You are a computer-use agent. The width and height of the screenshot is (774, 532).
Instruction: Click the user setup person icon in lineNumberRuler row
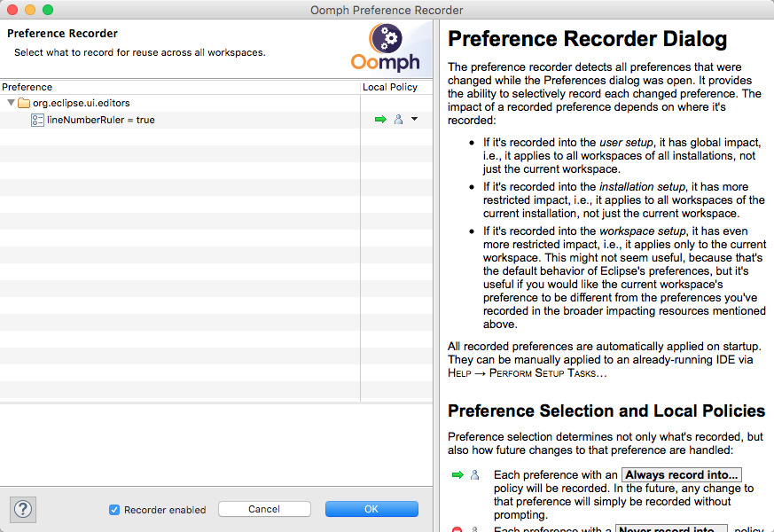[x=398, y=120]
